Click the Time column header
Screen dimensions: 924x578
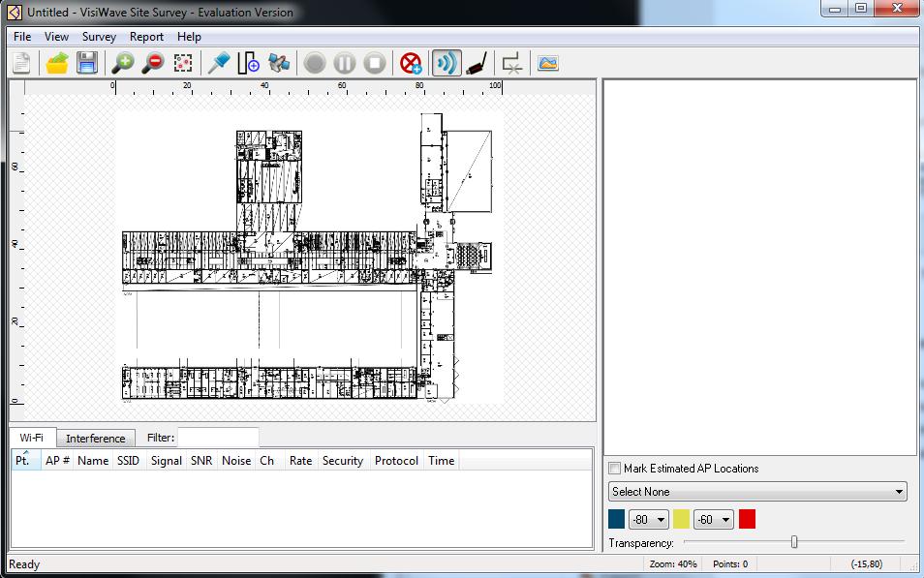[442, 460]
